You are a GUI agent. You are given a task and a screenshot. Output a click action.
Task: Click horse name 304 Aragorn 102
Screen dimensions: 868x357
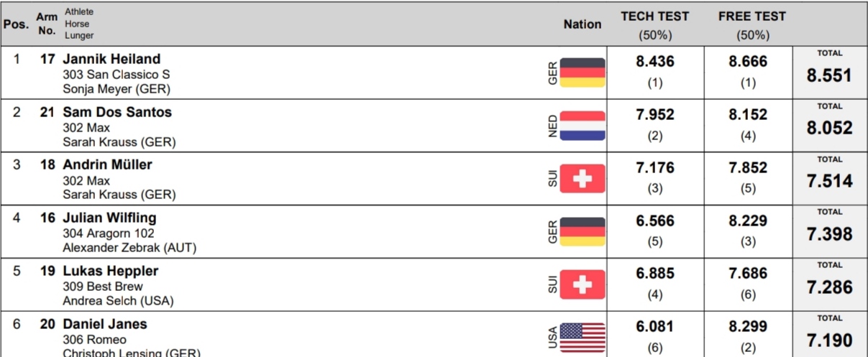tap(109, 233)
